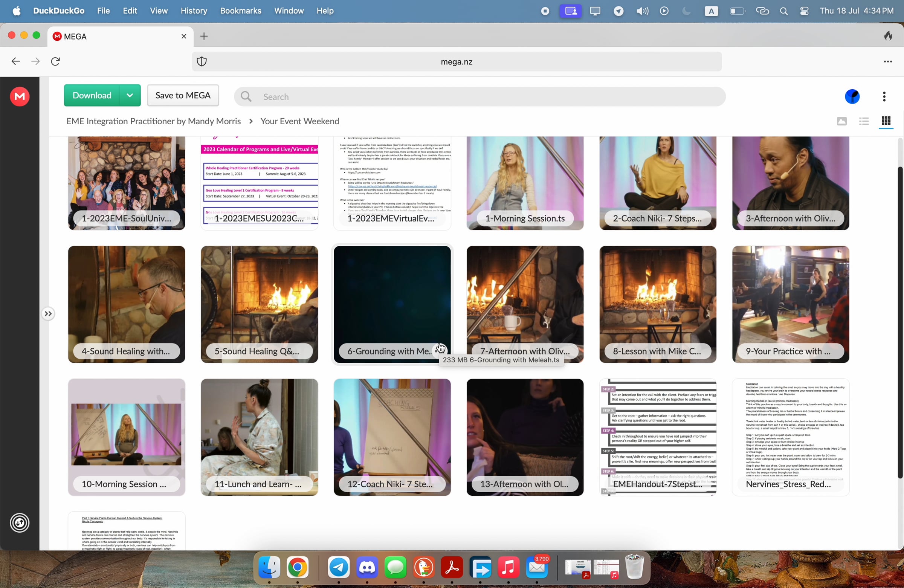Open the File menu

coord(103,11)
